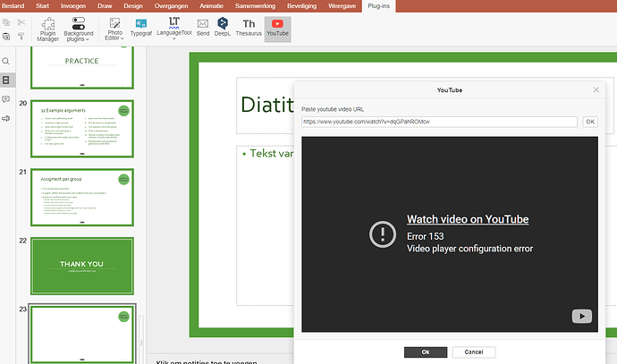Click the YouTube plugin icon

pos(277,27)
